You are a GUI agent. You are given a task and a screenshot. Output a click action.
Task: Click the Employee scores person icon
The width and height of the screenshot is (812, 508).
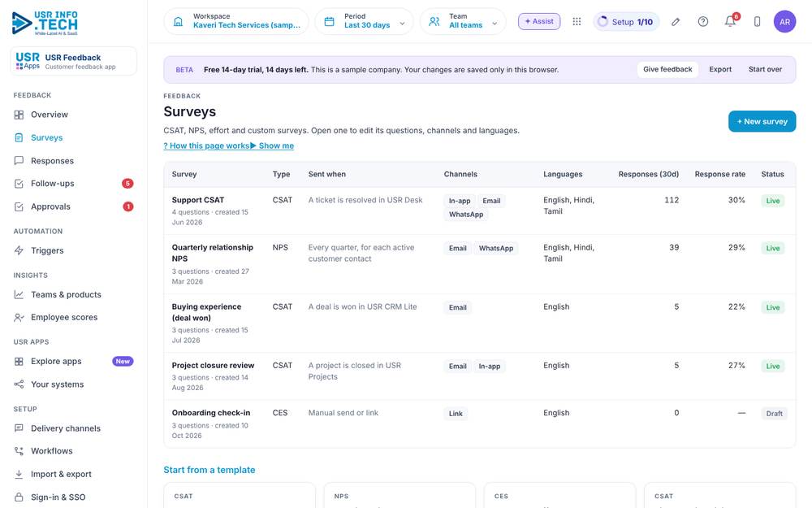[19, 317]
